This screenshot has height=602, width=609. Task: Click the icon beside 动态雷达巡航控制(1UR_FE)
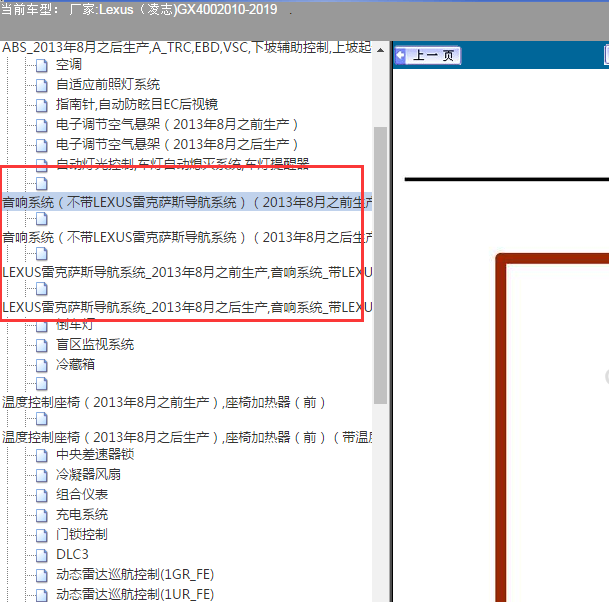point(42,595)
